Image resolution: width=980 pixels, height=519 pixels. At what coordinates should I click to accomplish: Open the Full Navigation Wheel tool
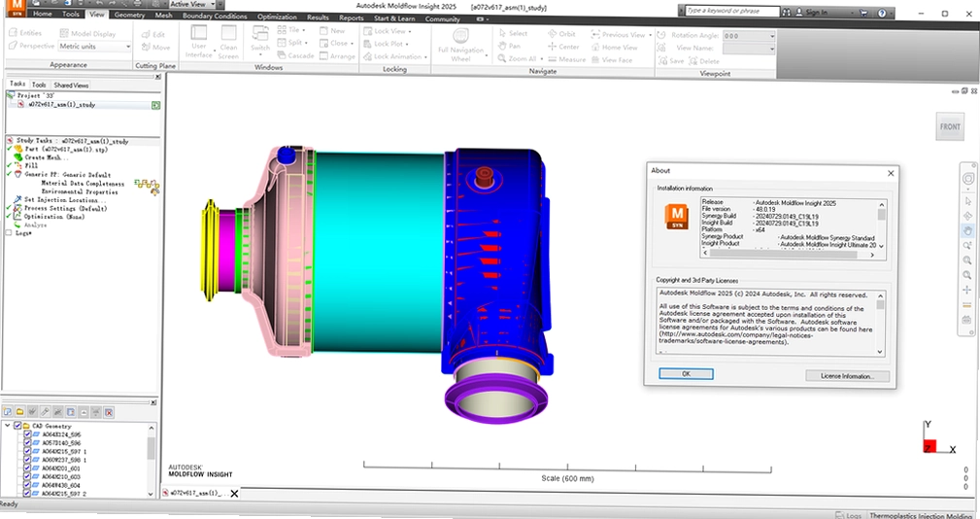point(460,45)
